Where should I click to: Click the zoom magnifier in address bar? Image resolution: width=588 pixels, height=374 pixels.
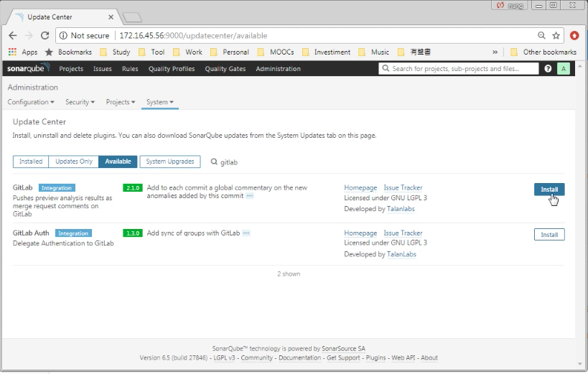541,35
